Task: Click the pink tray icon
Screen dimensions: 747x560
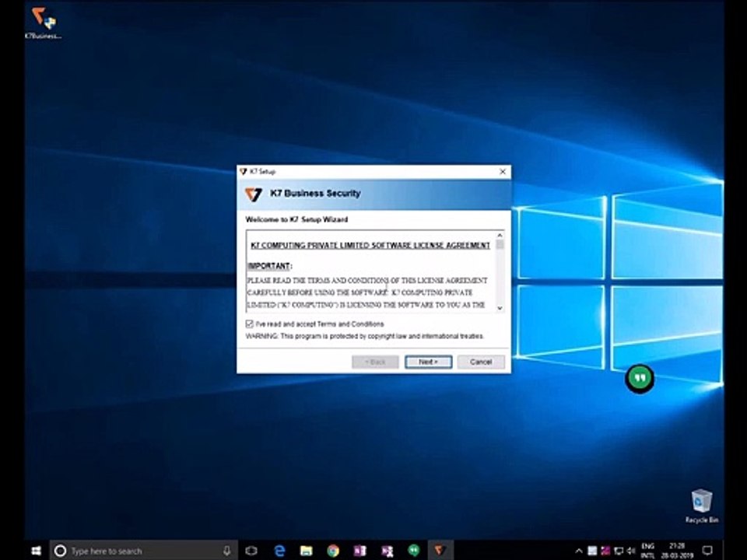Action: pos(605,551)
